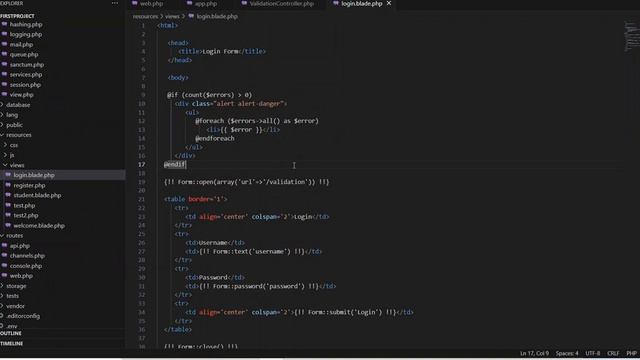This screenshot has width=640, height=360.
Task: Open the .env file
Action: point(12,326)
